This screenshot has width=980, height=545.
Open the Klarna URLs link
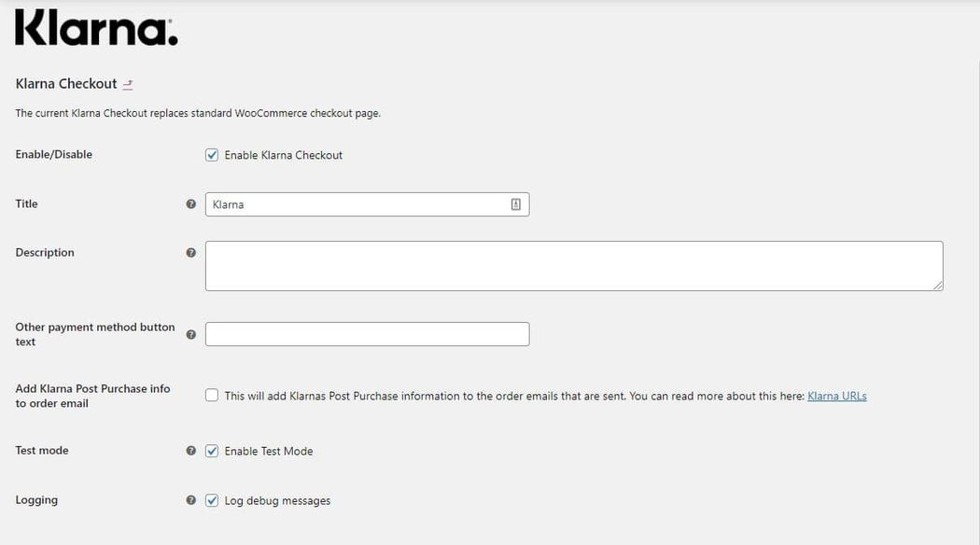pos(836,396)
